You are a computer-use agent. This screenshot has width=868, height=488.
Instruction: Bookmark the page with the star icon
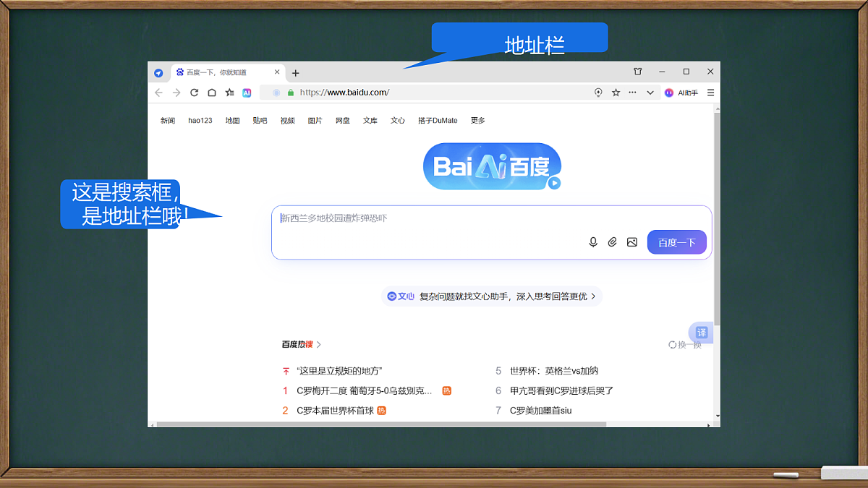point(616,93)
